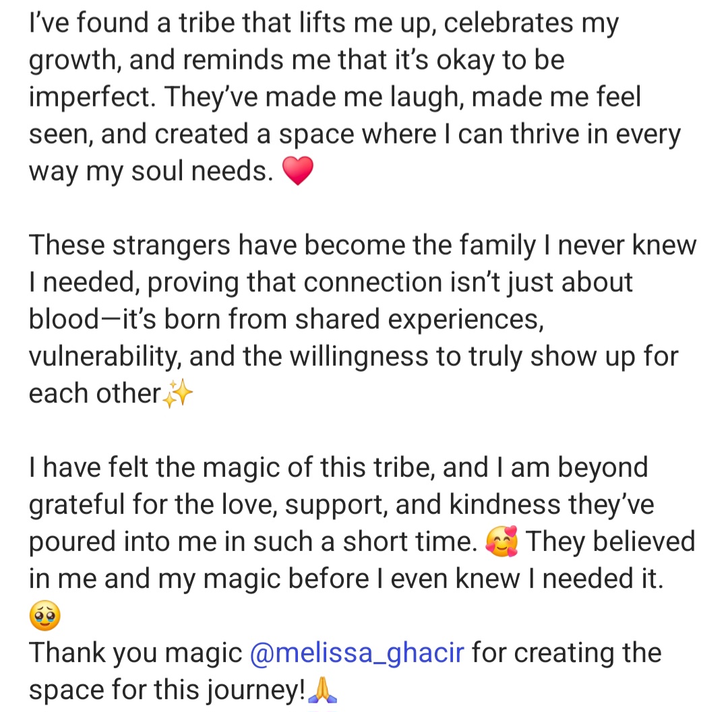Click the phrase 'space for this journey!'
This screenshot has width=728, height=712.
167,690
